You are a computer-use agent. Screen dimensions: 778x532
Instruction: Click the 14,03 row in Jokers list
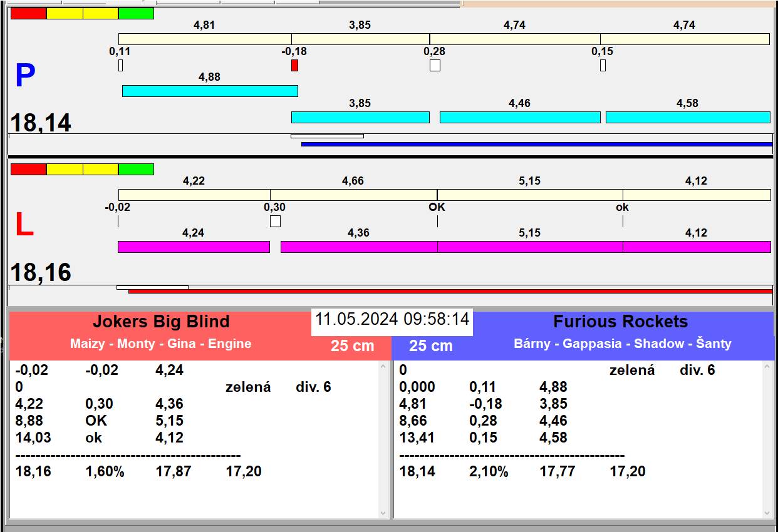(x=100, y=437)
